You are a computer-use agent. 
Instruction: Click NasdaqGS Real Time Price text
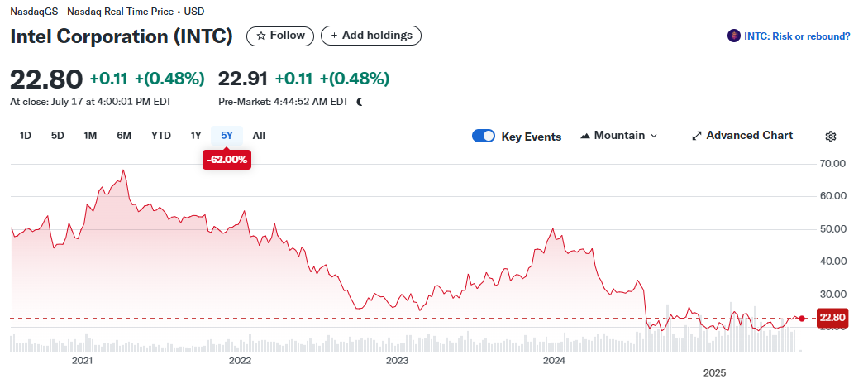(107, 12)
